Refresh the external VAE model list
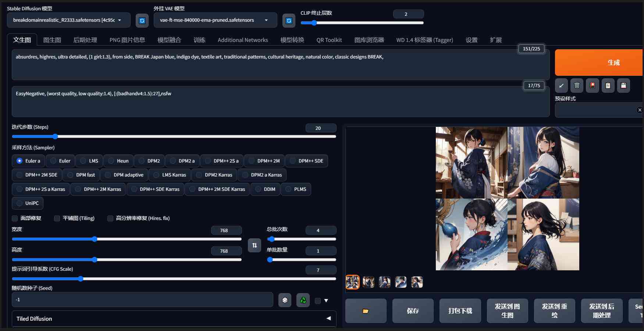 (x=289, y=21)
